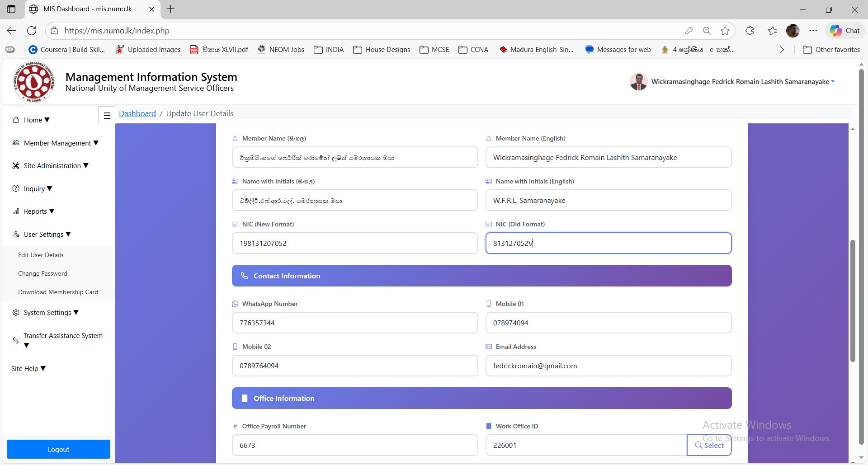Click the hamburger sidebar toggle icon
Image resolution: width=868 pixels, height=465 pixels.
tap(107, 116)
